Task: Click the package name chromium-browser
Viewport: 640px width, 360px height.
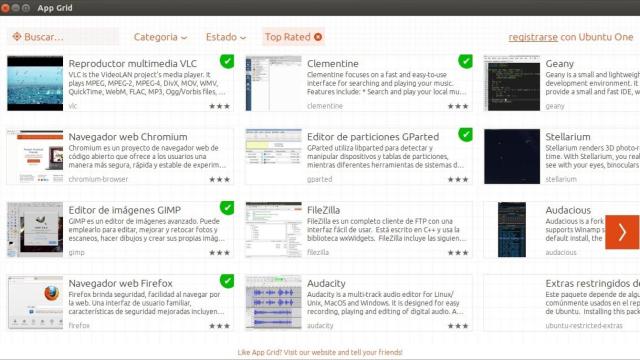Action: coord(98,179)
